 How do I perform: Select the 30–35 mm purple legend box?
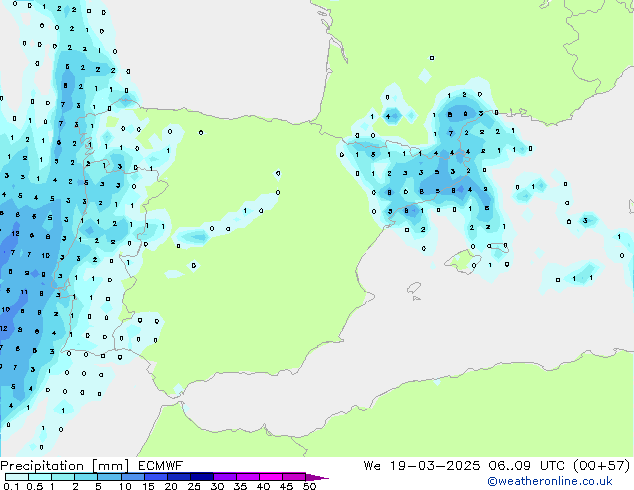(x=224, y=477)
